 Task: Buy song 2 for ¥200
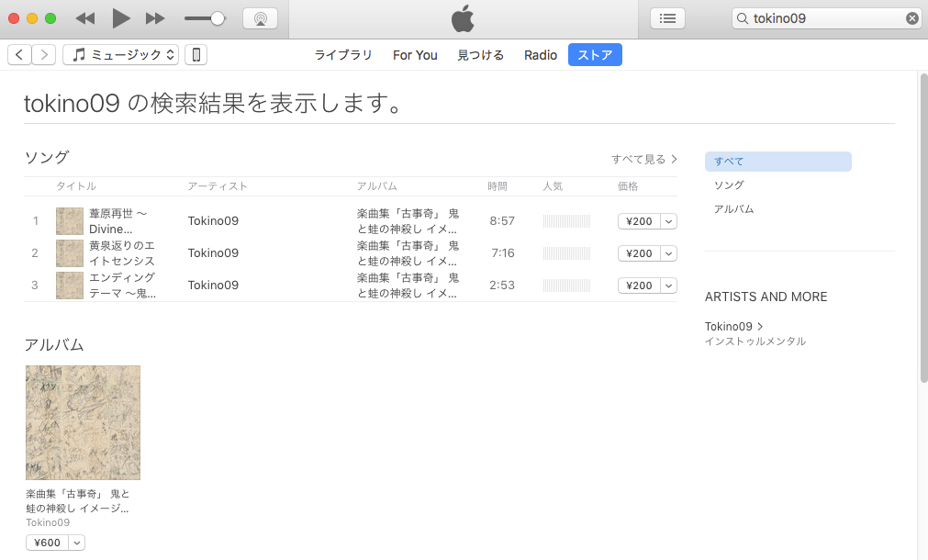click(x=639, y=253)
